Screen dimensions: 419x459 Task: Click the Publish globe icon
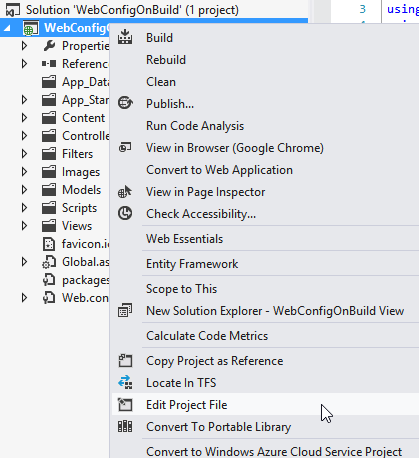click(125, 103)
